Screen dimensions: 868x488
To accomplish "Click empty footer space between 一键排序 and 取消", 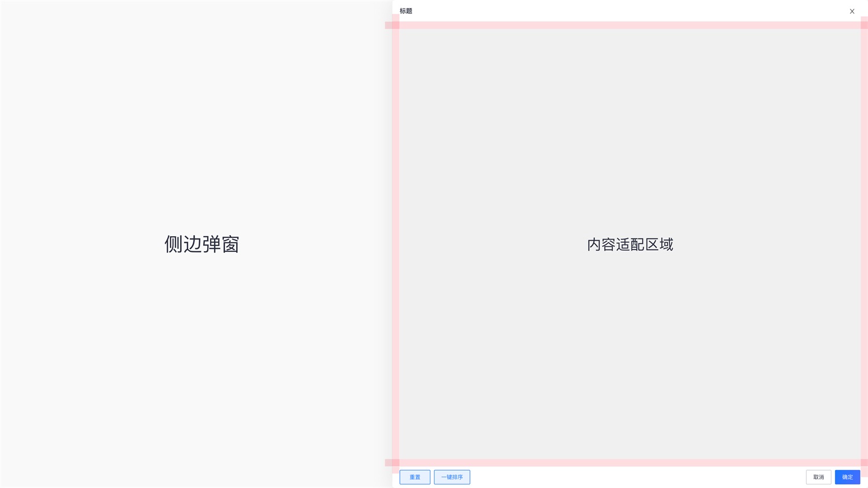I will coord(637,477).
